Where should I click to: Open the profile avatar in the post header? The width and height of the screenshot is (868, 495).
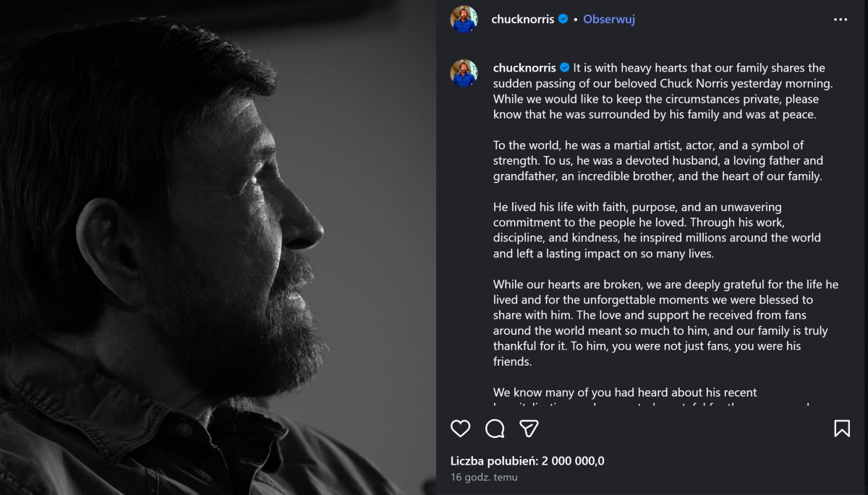click(x=464, y=20)
